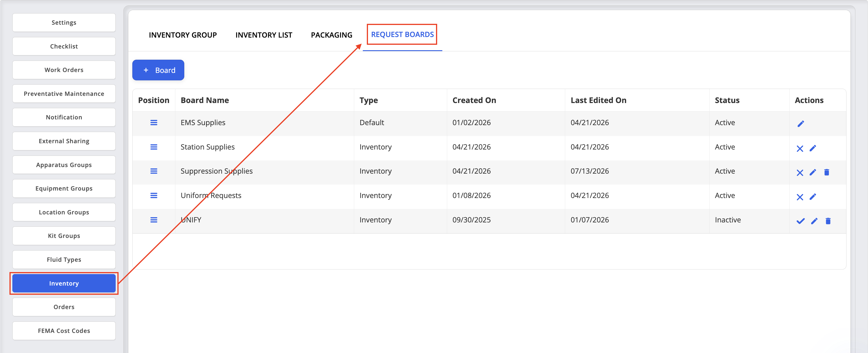This screenshot has height=353, width=868.
Task: Click the drag handle for Uniform Requests row
Action: [x=154, y=195]
